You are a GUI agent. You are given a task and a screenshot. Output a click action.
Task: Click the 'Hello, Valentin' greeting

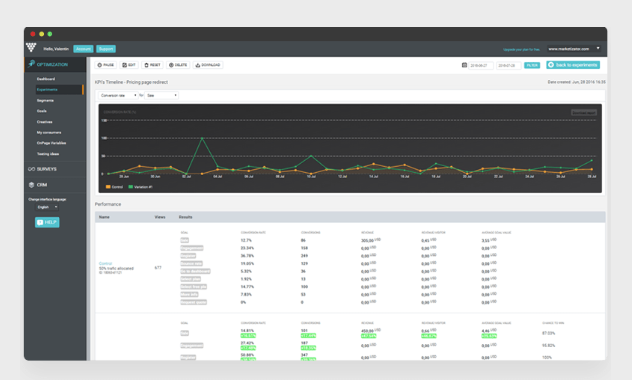56,49
